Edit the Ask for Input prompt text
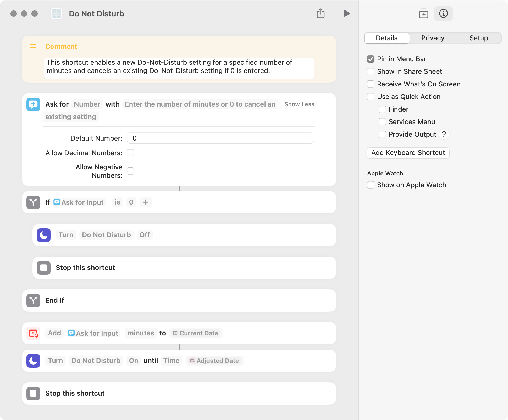508x420 pixels. [x=200, y=104]
